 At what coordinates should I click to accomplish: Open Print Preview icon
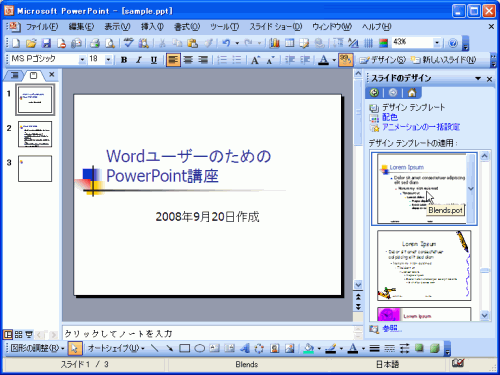pos(110,43)
